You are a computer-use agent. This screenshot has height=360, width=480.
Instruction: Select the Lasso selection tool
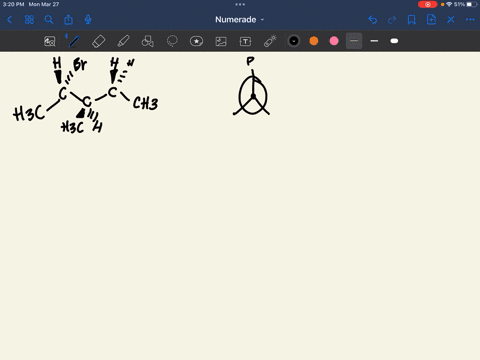[x=172, y=41]
